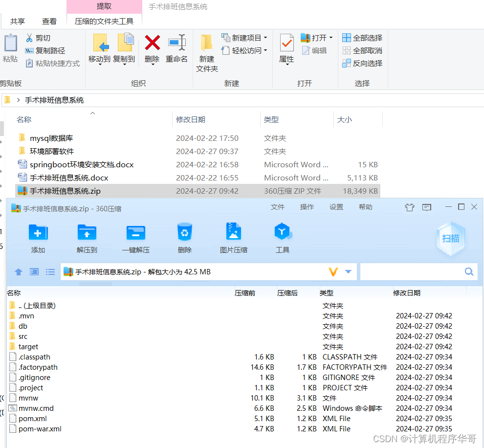Switch to list view in 360压缩
Screen dimensions: 484x448
[x=50, y=271]
